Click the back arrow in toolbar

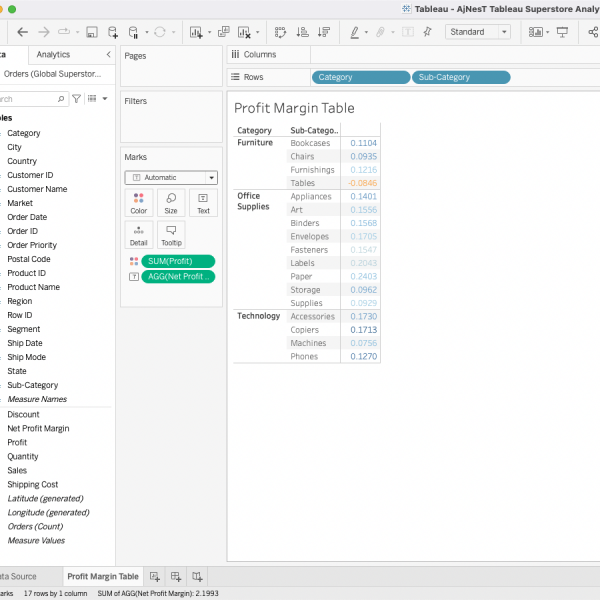click(23, 32)
